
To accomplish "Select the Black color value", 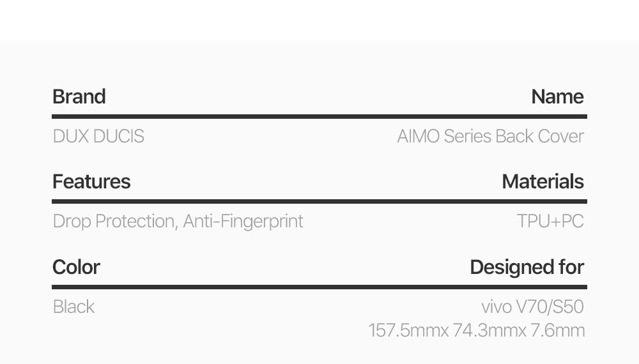I will tap(73, 307).
